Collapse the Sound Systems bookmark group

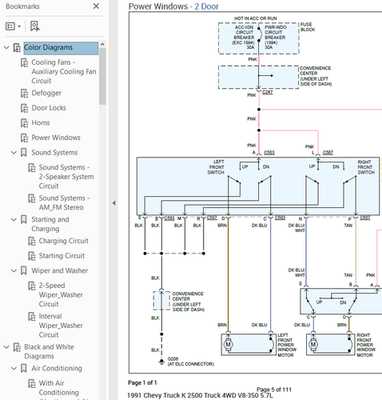[14, 153]
